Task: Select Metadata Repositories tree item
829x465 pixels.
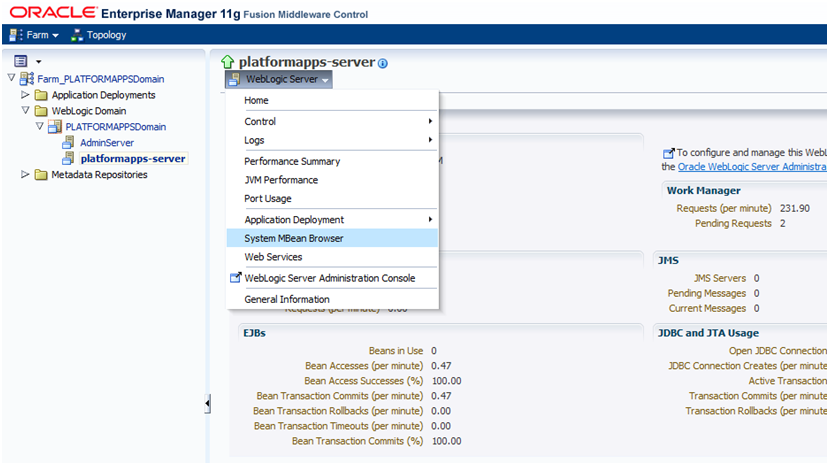Action: (99, 174)
